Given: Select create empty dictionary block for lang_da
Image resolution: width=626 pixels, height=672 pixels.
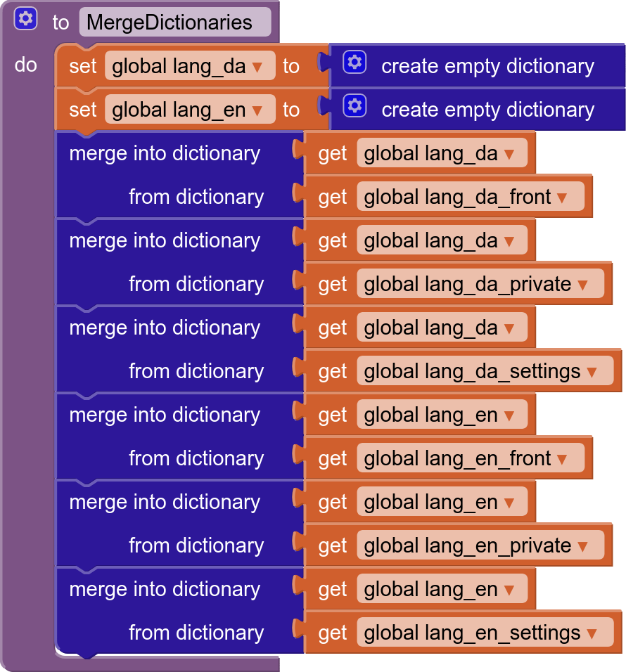Looking at the screenshot, I should click(x=487, y=66).
